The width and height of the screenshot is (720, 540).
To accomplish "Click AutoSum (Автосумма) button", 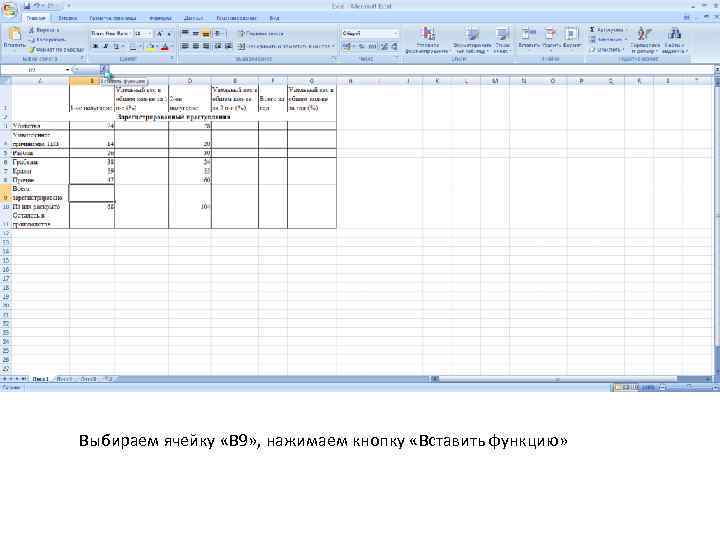I will (x=606, y=30).
